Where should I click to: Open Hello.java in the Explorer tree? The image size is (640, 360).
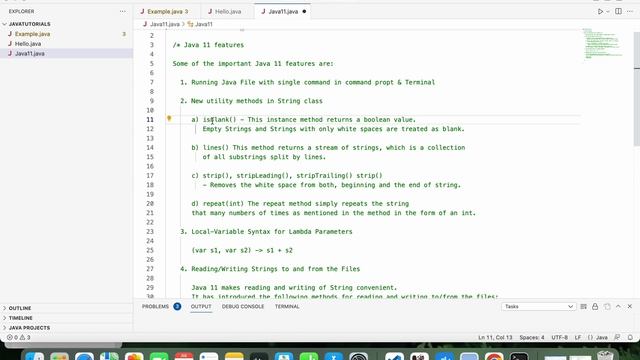[x=67, y=44]
